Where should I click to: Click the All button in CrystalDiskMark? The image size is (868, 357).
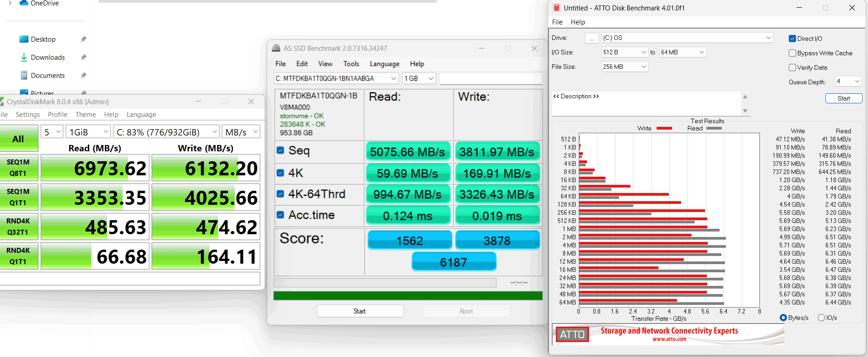(18, 139)
